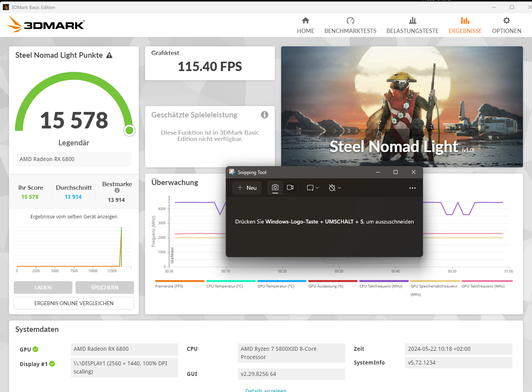Click the LADEN button

(x=43, y=288)
